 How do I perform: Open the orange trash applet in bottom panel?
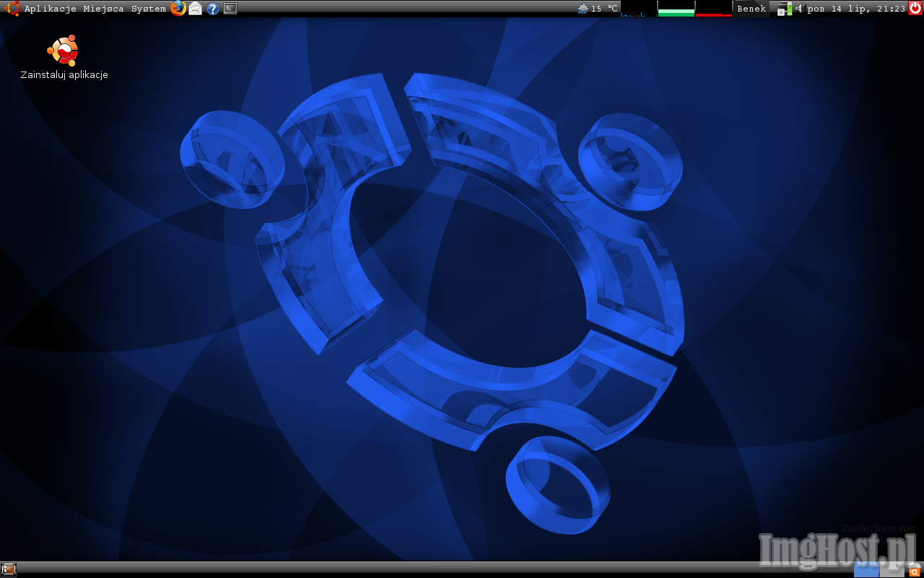915,569
